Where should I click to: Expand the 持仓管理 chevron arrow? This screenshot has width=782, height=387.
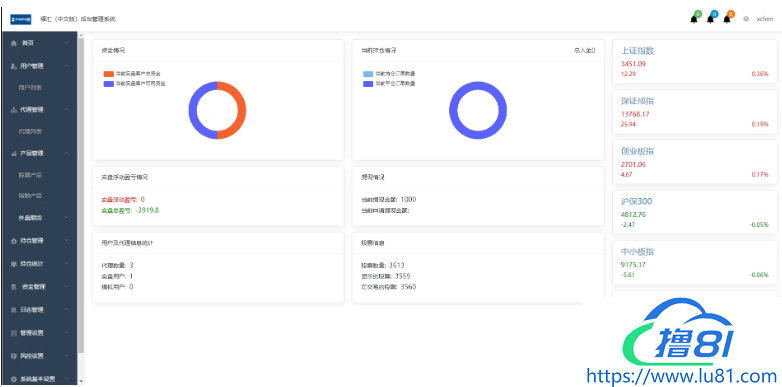67,240
